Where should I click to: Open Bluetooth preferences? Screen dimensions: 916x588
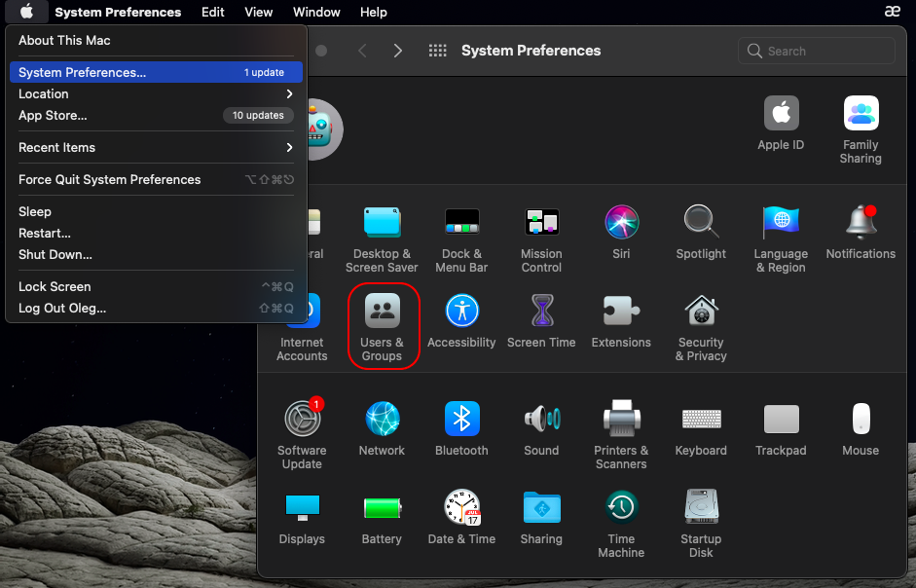461,428
